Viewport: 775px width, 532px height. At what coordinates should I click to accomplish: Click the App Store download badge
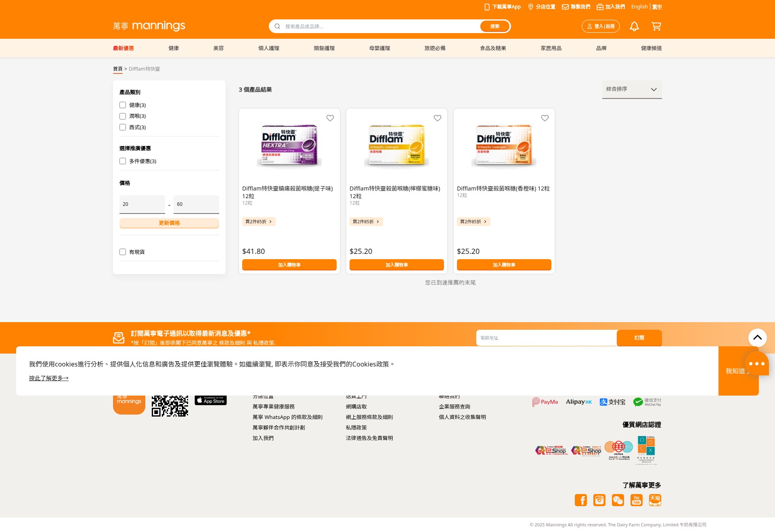pos(211,400)
